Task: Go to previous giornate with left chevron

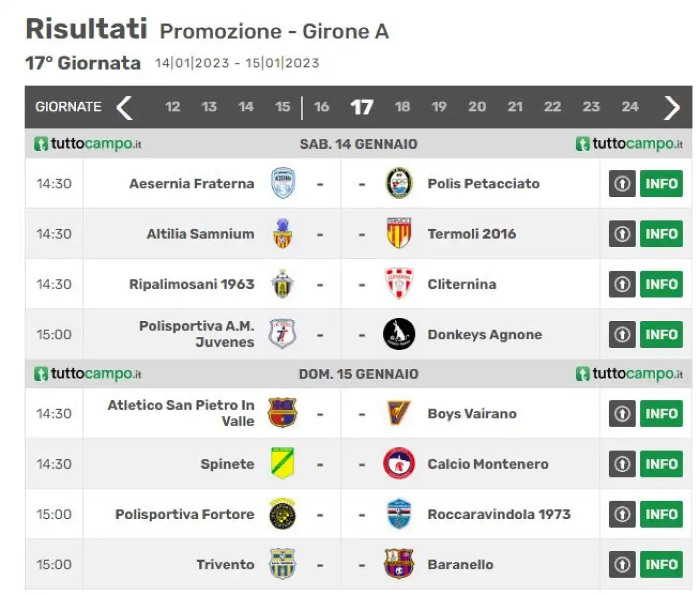Action: (125, 108)
